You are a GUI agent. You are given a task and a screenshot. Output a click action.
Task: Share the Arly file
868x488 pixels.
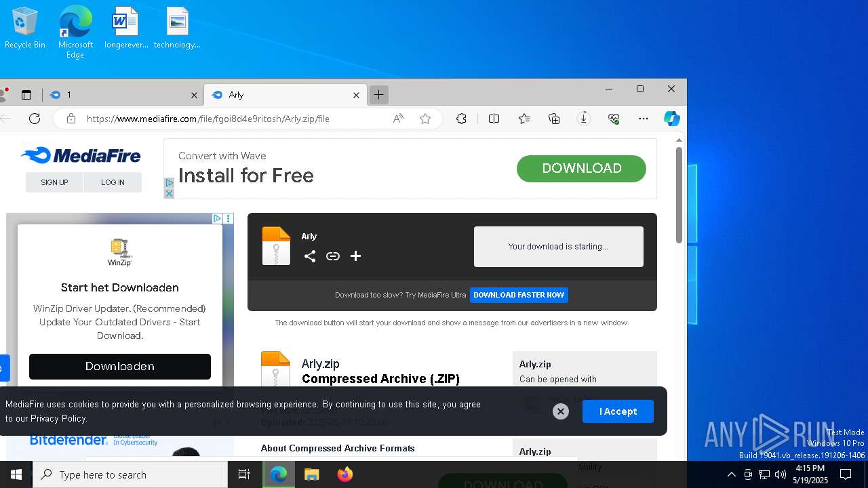click(x=310, y=256)
